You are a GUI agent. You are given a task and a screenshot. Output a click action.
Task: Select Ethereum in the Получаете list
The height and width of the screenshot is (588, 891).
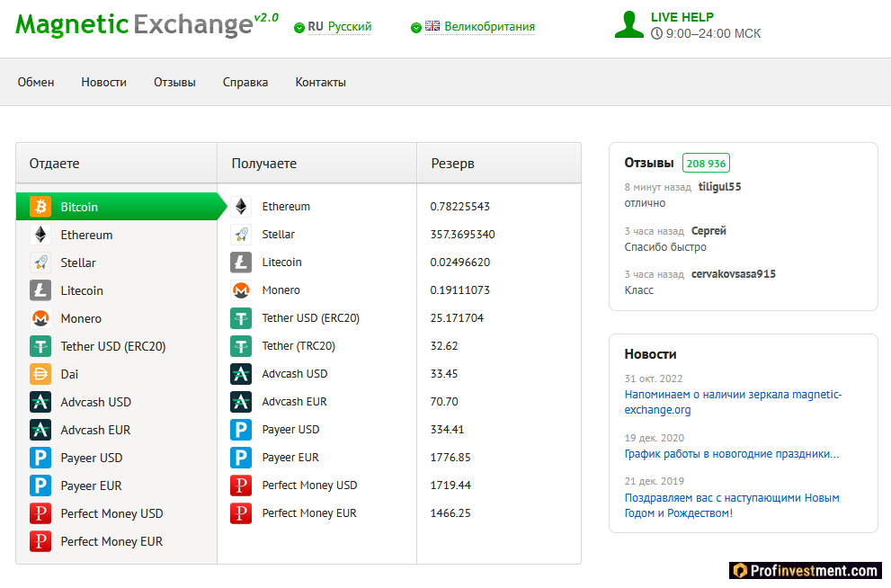(x=286, y=207)
